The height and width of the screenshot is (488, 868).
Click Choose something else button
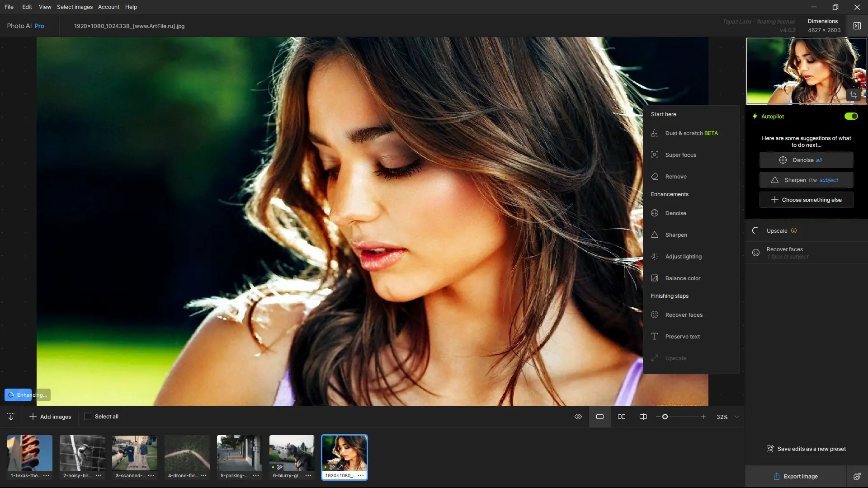[807, 200]
